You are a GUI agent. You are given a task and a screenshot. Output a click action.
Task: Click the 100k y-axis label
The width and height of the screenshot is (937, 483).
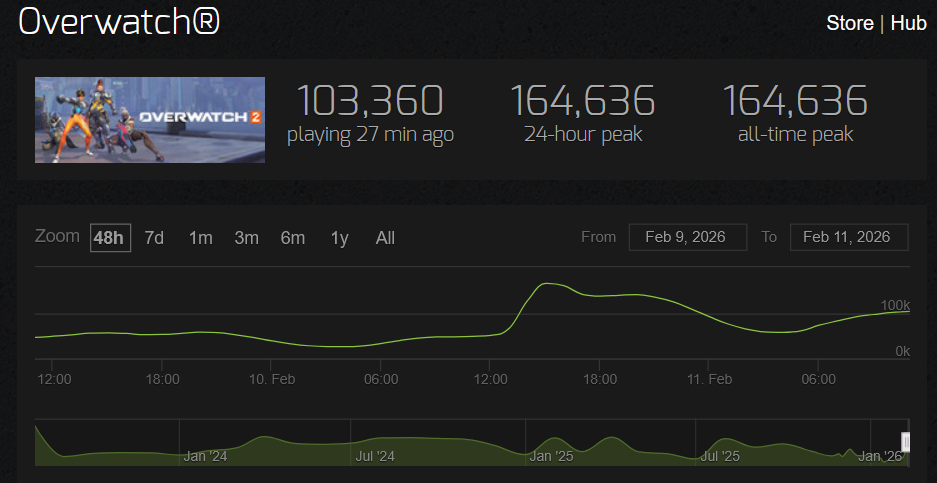coord(895,305)
